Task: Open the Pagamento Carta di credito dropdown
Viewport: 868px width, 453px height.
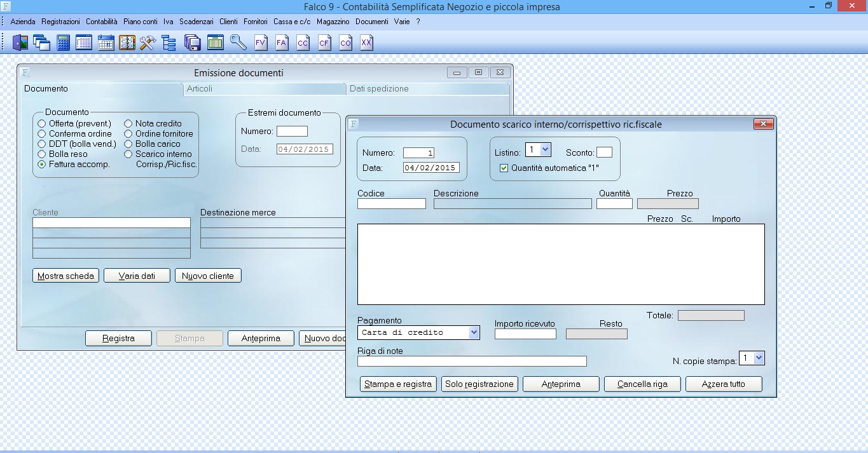Action: pyautogui.click(x=474, y=332)
